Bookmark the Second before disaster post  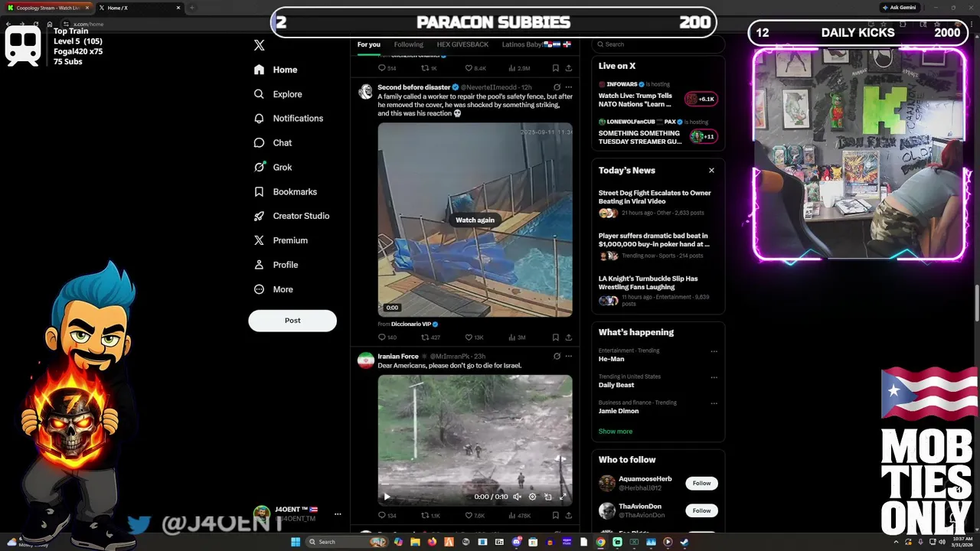(x=556, y=337)
